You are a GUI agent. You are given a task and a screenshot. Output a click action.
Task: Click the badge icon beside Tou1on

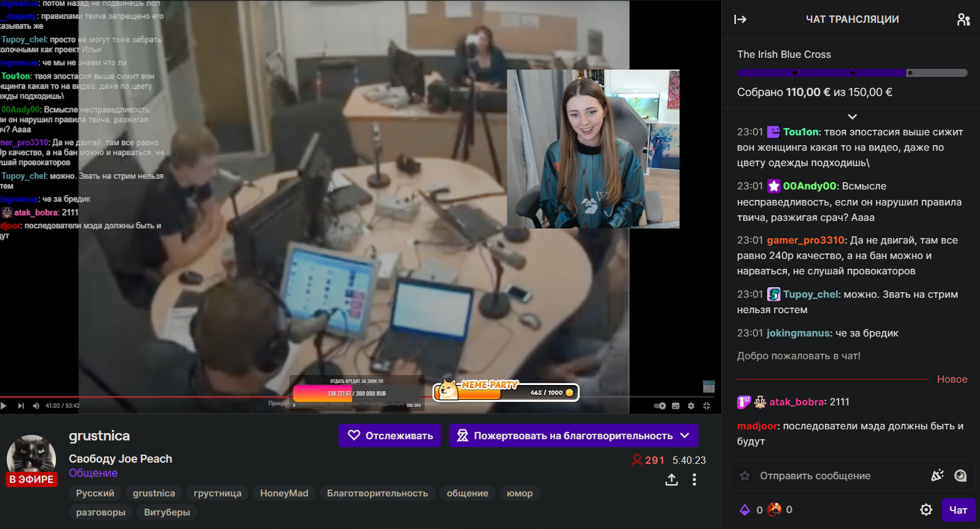(773, 132)
